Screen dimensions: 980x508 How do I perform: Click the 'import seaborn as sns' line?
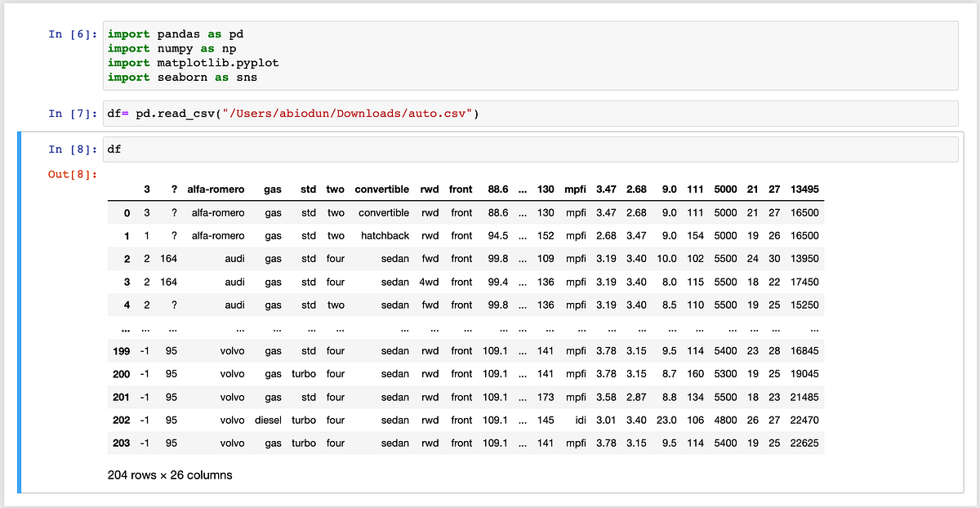[181, 77]
